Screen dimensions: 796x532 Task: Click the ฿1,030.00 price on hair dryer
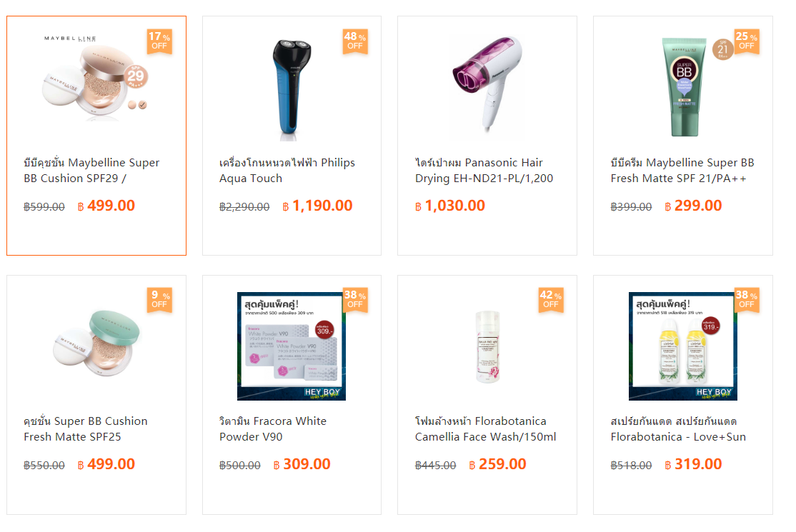(449, 206)
